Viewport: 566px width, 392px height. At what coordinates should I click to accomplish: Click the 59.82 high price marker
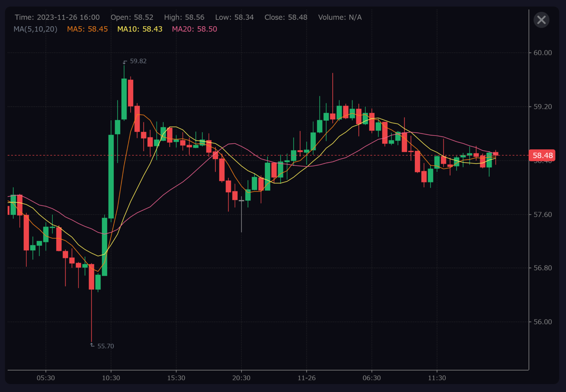click(138, 61)
